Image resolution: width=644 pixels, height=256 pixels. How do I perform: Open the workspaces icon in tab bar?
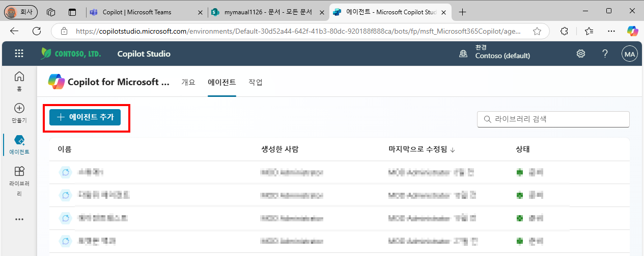coord(50,12)
